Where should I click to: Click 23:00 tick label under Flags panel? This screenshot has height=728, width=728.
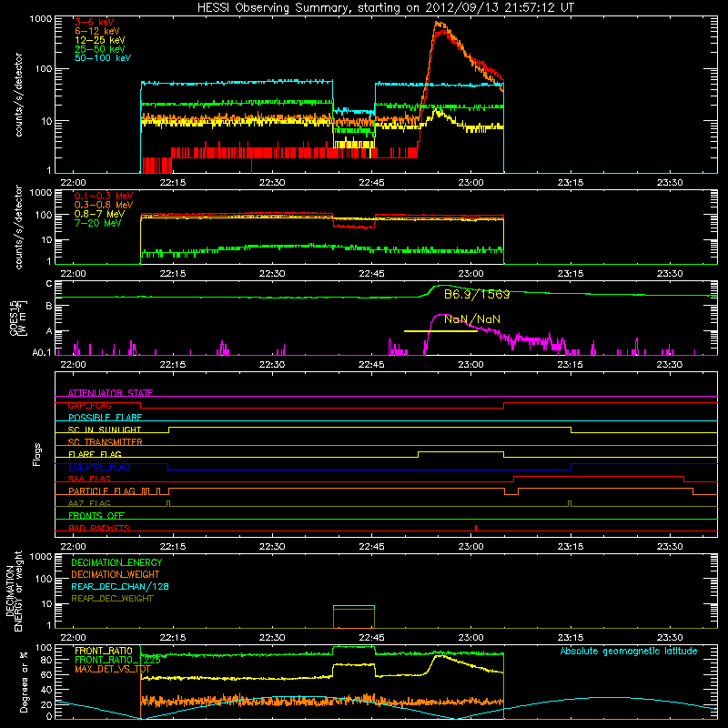coord(470,547)
